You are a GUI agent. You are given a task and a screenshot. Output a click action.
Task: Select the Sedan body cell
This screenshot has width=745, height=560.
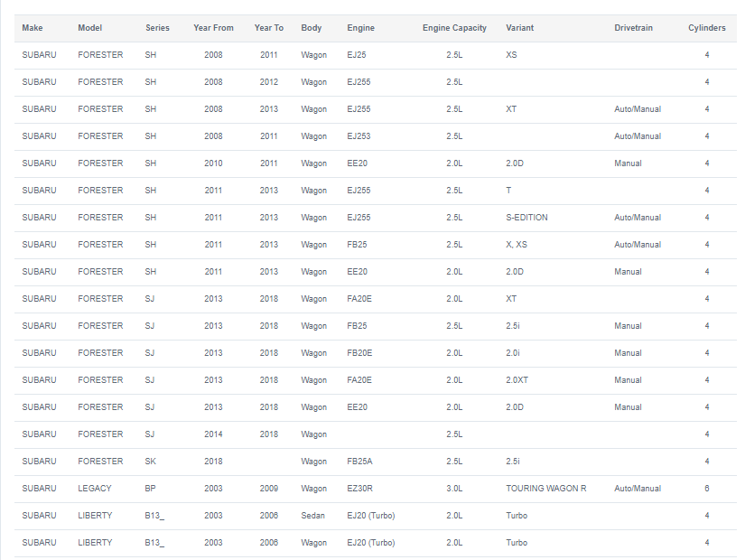312,516
